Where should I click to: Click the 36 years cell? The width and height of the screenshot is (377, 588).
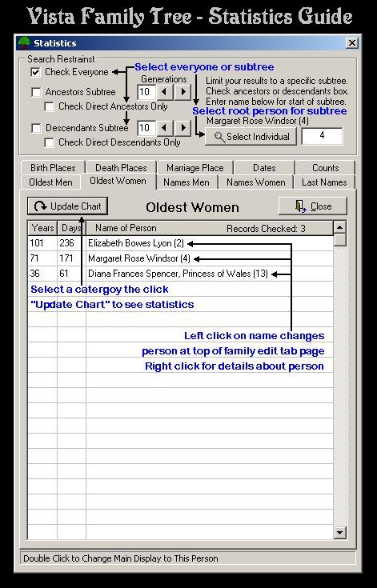click(x=42, y=274)
